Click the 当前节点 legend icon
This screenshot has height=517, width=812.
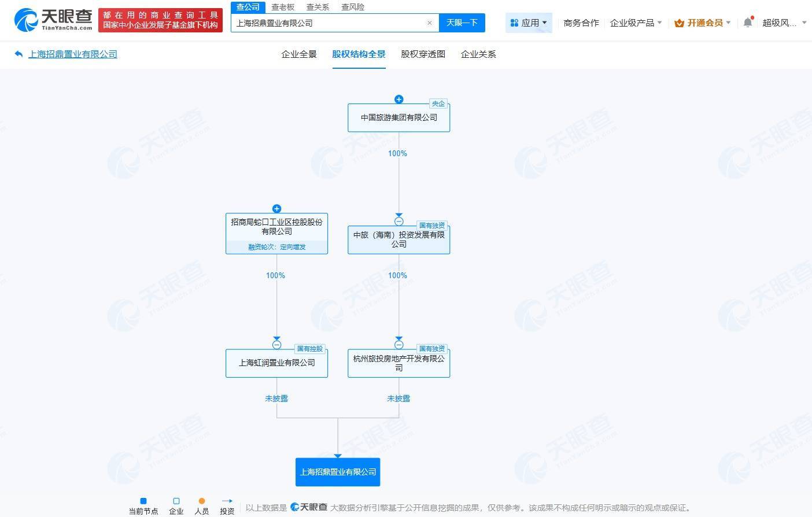(x=143, y=501)
